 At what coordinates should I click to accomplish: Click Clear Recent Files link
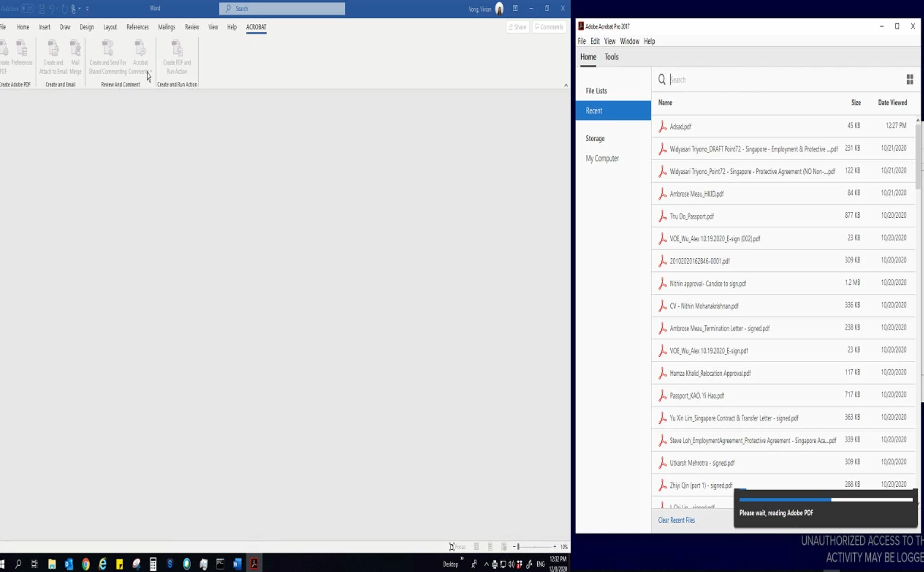(x=676, y=520)
